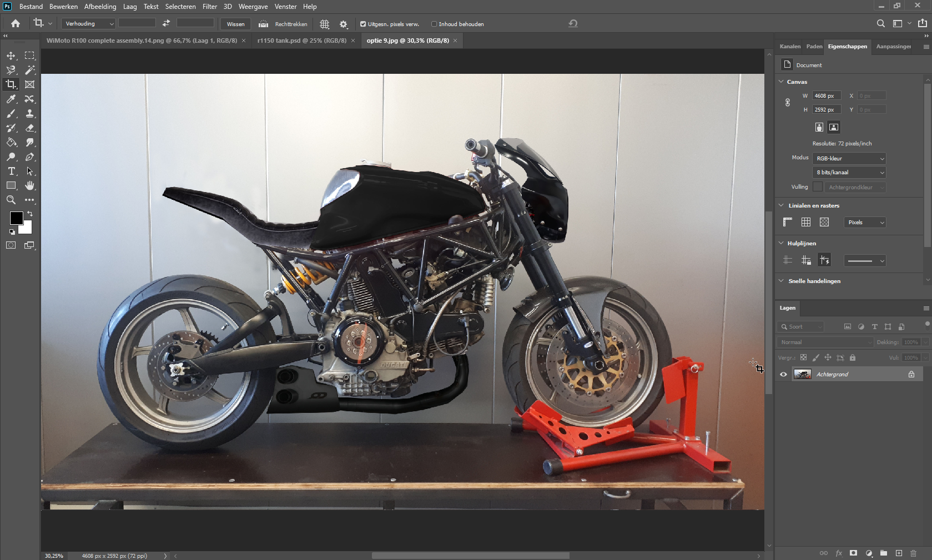The image size is (932, 560).
Task: Select the Eraser tool
Action: click(x=30, y=128)
